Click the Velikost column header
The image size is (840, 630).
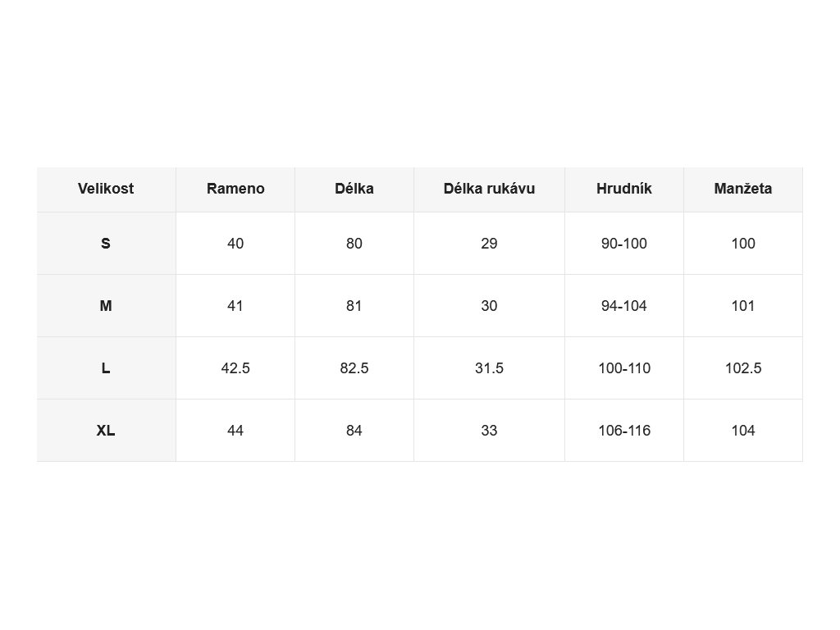pos(106,189)
